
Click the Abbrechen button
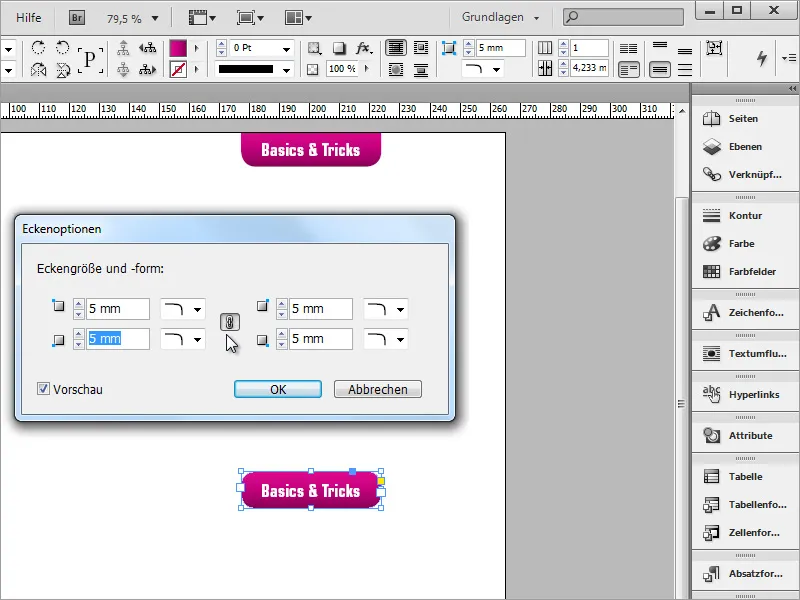(377, 390)
